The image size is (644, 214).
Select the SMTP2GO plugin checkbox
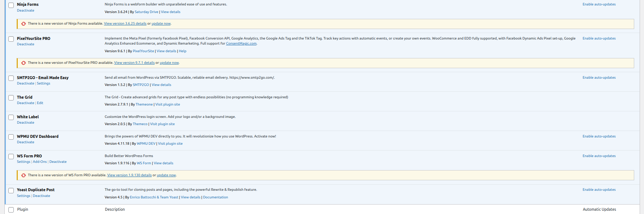[11, 78]
